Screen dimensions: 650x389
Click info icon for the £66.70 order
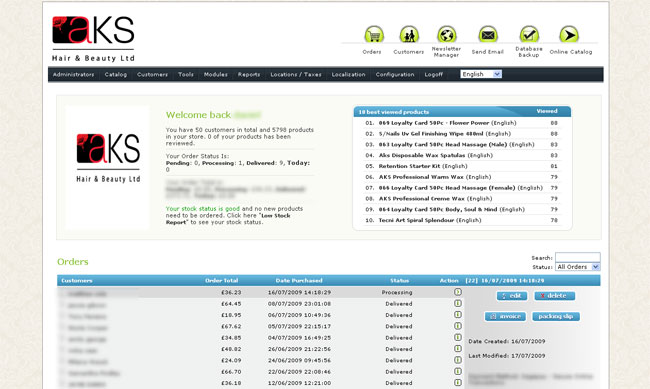click(x=458, y=371)
